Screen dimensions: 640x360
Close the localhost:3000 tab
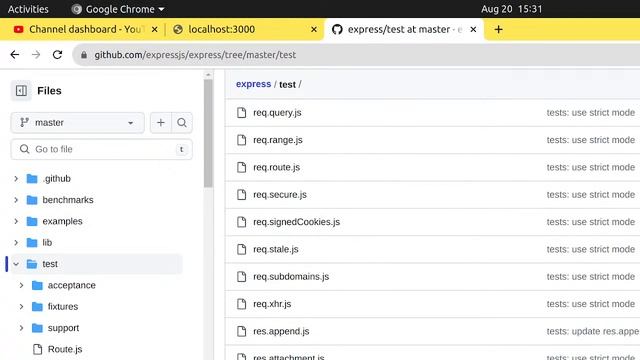[314, 29]
